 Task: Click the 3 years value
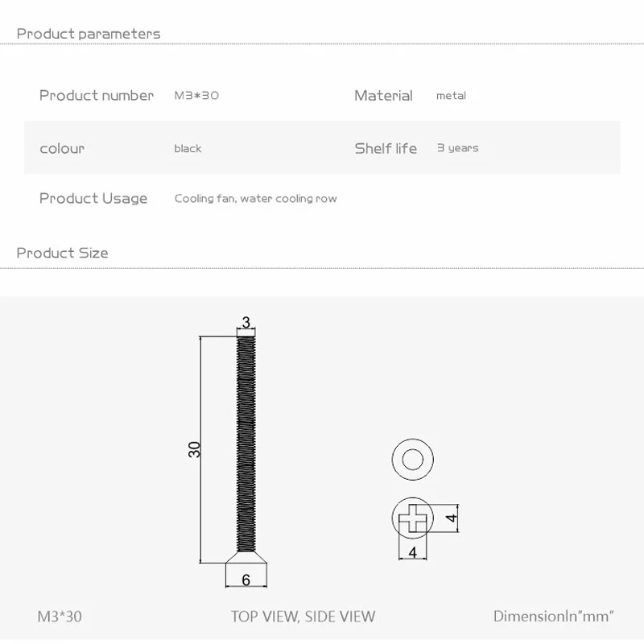point(457,148)
